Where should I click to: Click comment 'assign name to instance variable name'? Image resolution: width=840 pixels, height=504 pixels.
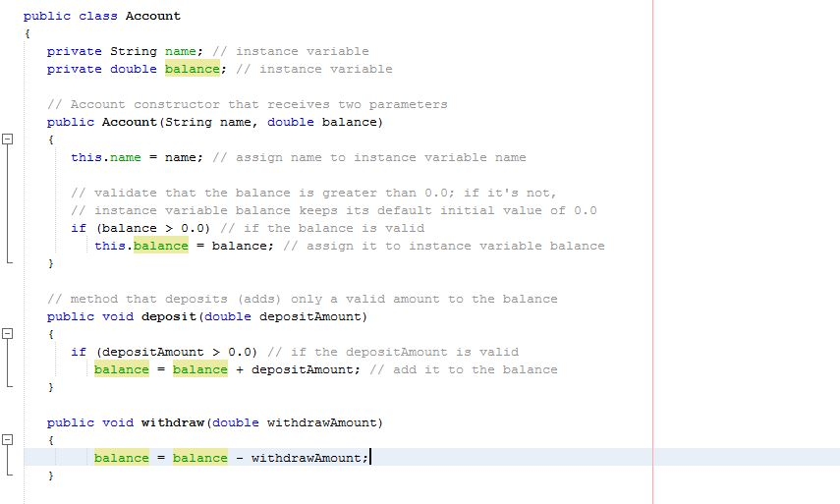[x=369, y=157]
